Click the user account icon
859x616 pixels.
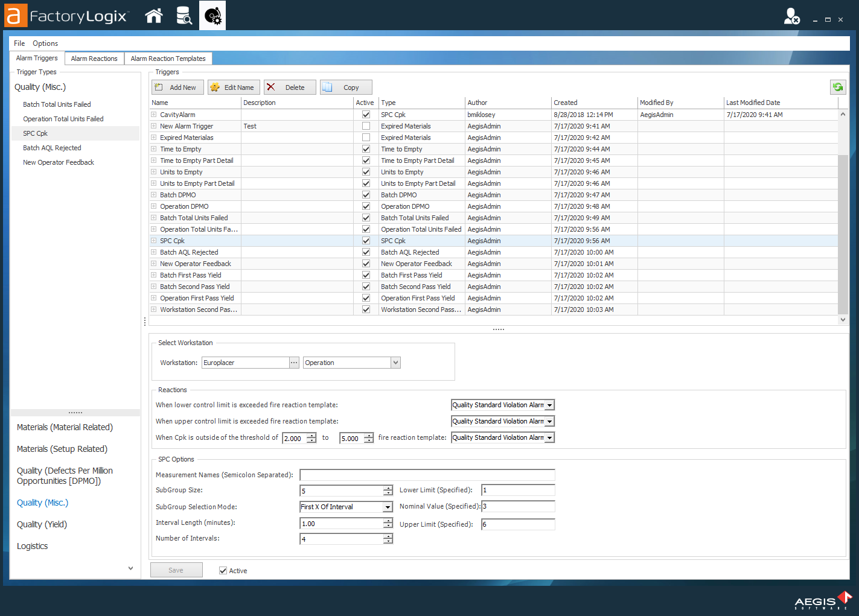click(x=791, y=16)
